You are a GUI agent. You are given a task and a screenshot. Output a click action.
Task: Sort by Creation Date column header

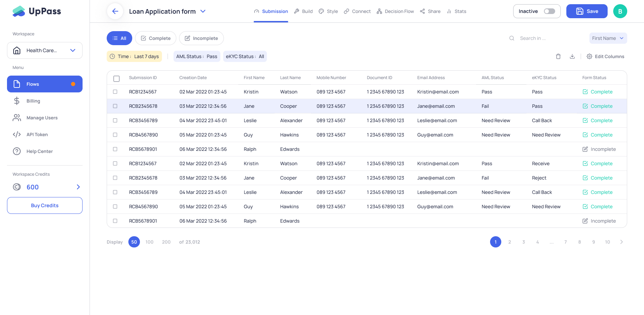point(193,78)
